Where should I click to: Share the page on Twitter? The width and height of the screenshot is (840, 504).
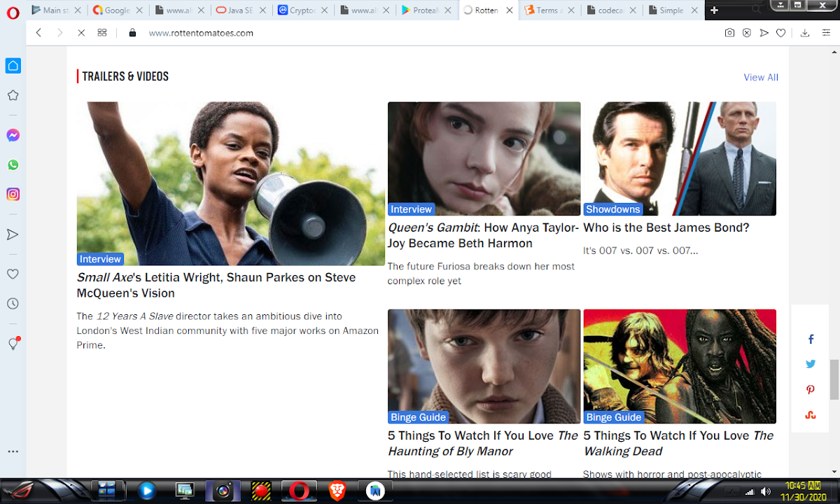pos(811,364)
